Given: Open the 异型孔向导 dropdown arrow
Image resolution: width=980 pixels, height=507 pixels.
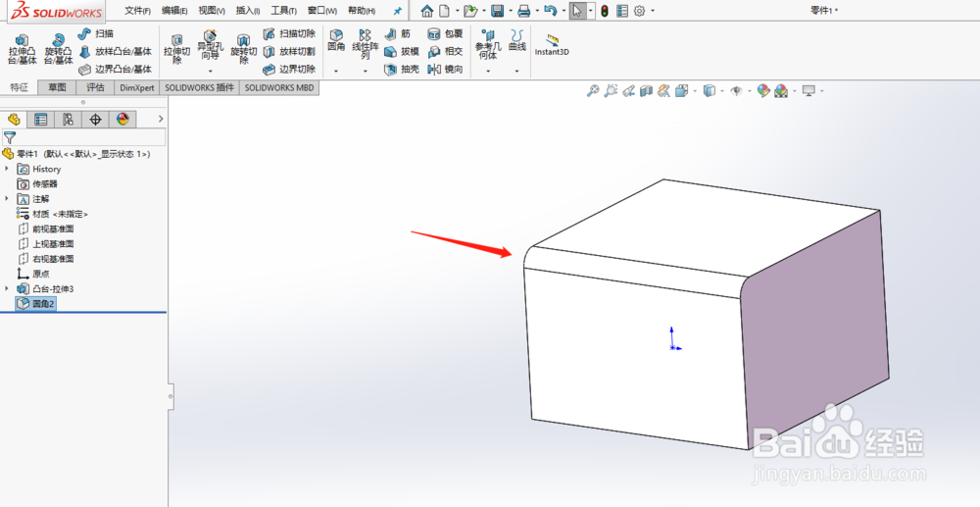Looking at the screenshot, I should tap(210, 72).
